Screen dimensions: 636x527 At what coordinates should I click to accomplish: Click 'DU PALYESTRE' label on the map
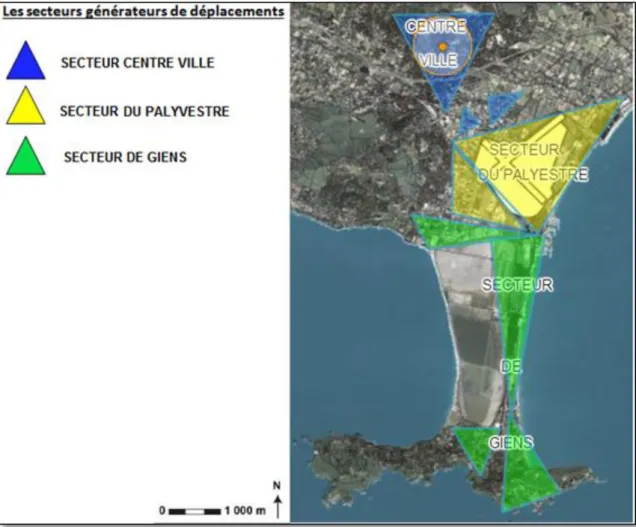point(534,174)
